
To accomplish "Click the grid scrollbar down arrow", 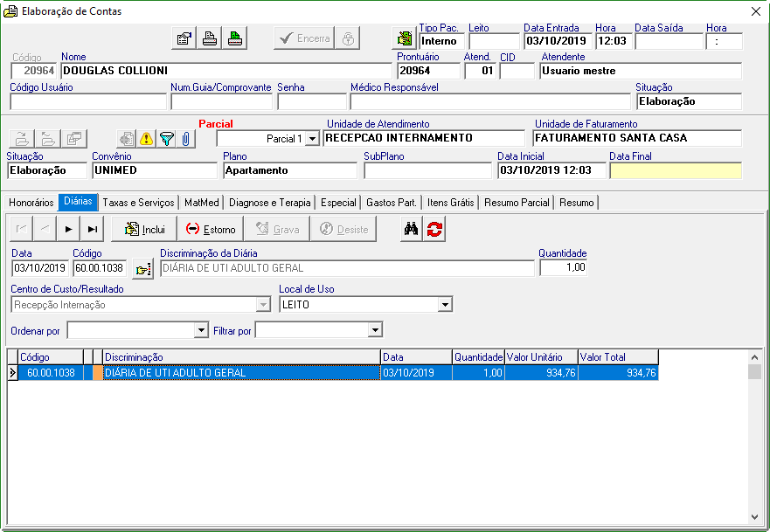I will click(755, 517).
